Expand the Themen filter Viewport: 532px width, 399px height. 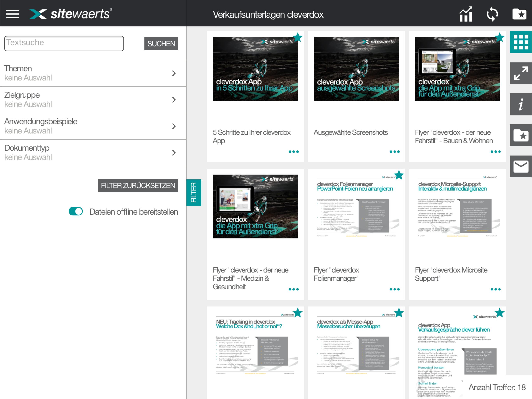[93, 73]
